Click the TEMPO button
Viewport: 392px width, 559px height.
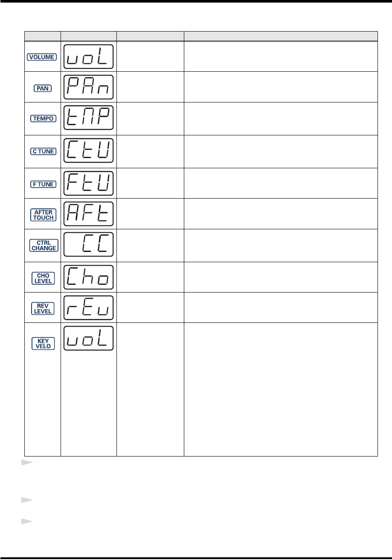coord(43,119)
